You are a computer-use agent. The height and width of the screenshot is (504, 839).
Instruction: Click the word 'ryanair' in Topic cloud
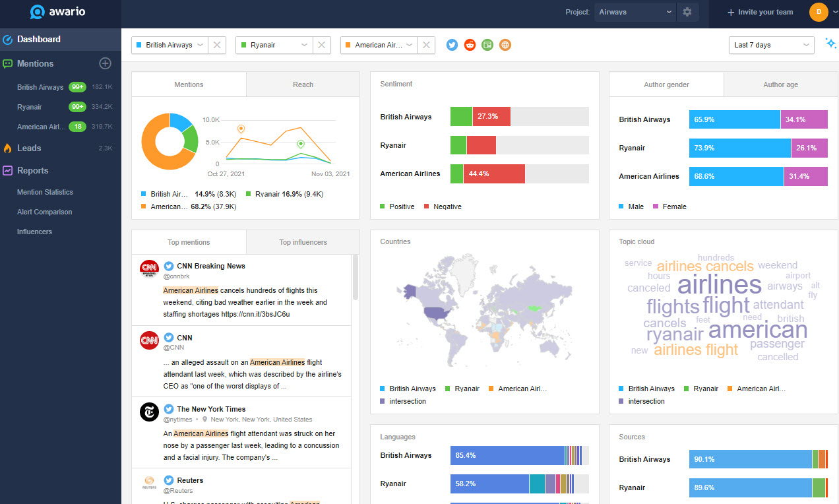click(x=675, y=334)
